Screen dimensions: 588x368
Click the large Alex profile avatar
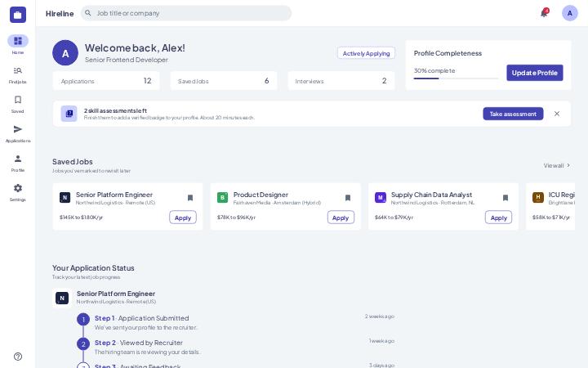tap(65, 53)
